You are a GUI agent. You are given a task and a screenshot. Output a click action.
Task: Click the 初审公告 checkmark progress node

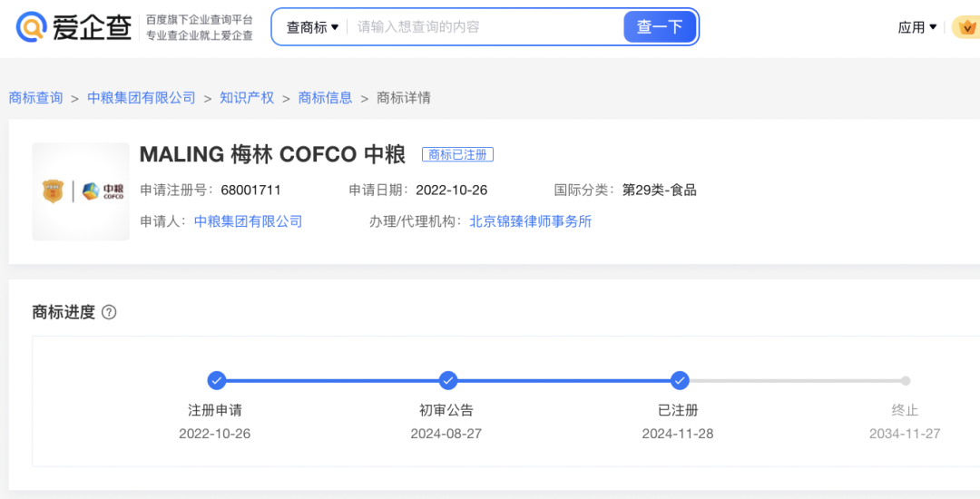pos(448,380)
